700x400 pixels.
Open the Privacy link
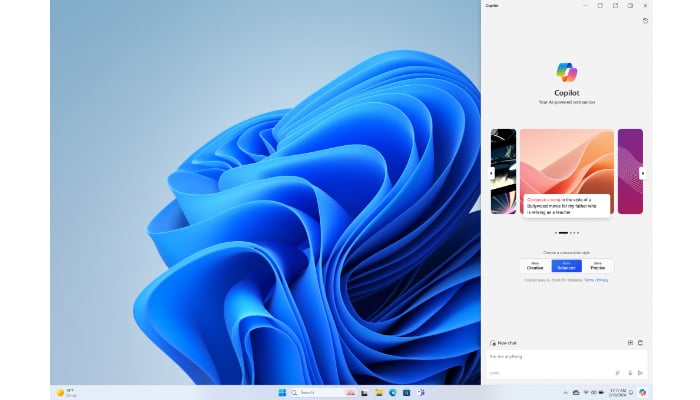tap(603, 280)
